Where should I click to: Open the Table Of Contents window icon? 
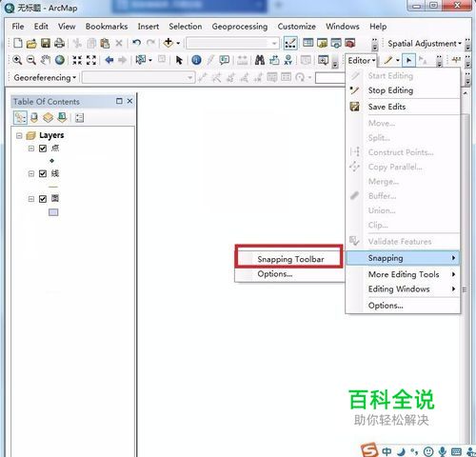point(307,43)
